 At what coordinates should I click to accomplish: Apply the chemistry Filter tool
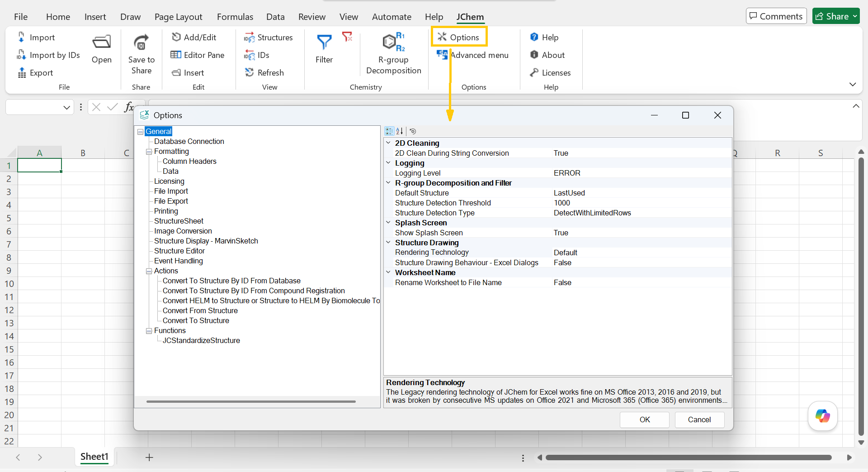coord(324,49)
